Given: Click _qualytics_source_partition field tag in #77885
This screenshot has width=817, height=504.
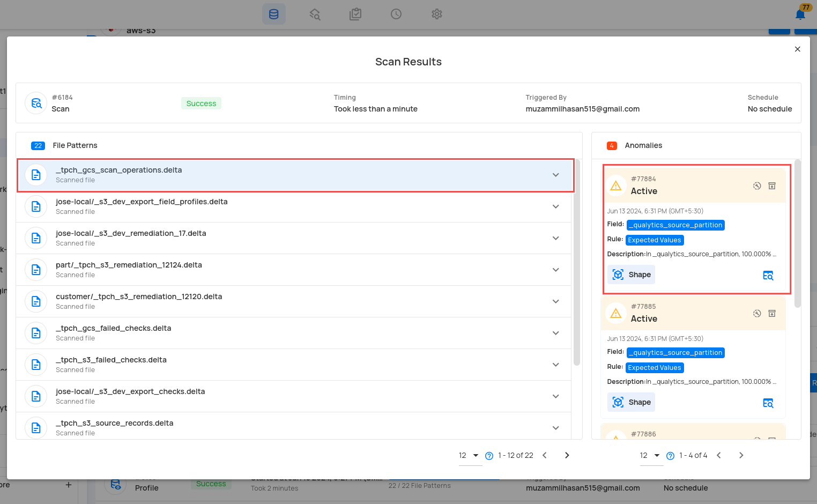Looking at the screenshot, I should click(675, 353).
